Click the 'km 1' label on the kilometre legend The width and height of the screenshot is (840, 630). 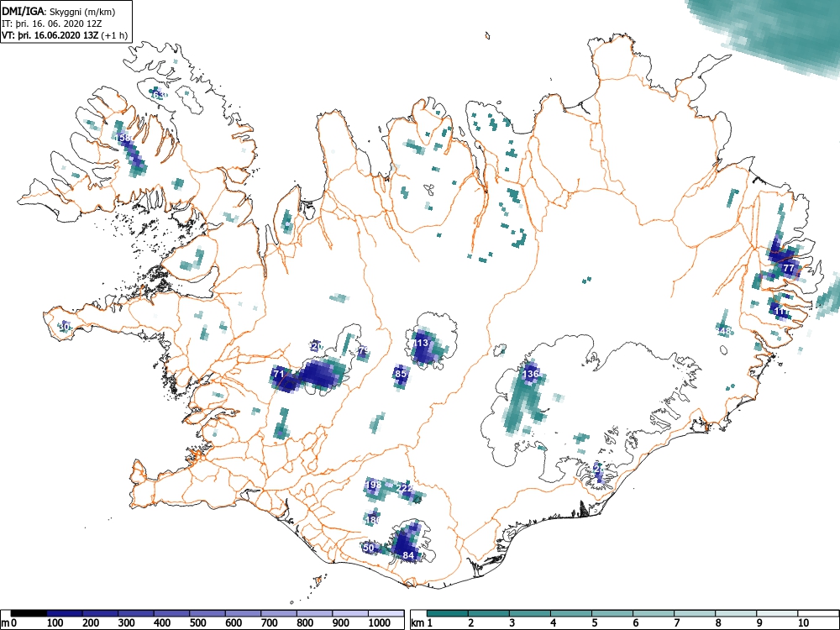point(423,623)
